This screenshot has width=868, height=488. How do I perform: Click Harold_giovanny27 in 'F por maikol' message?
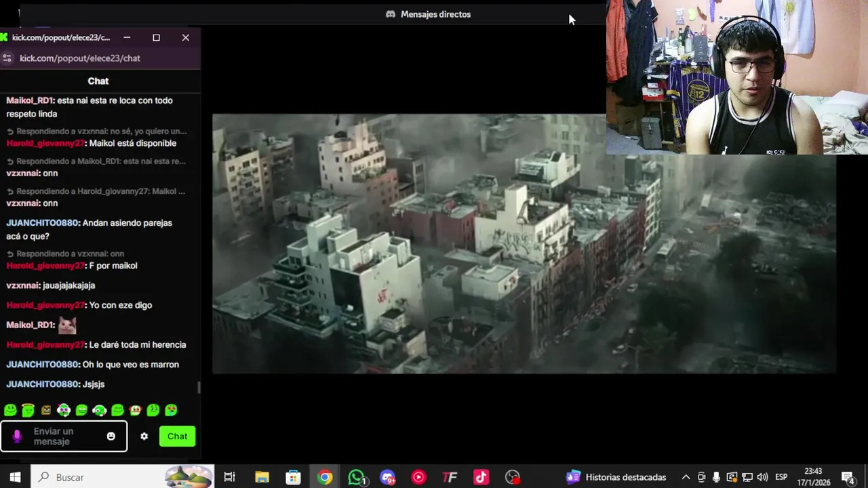[45, 266]
